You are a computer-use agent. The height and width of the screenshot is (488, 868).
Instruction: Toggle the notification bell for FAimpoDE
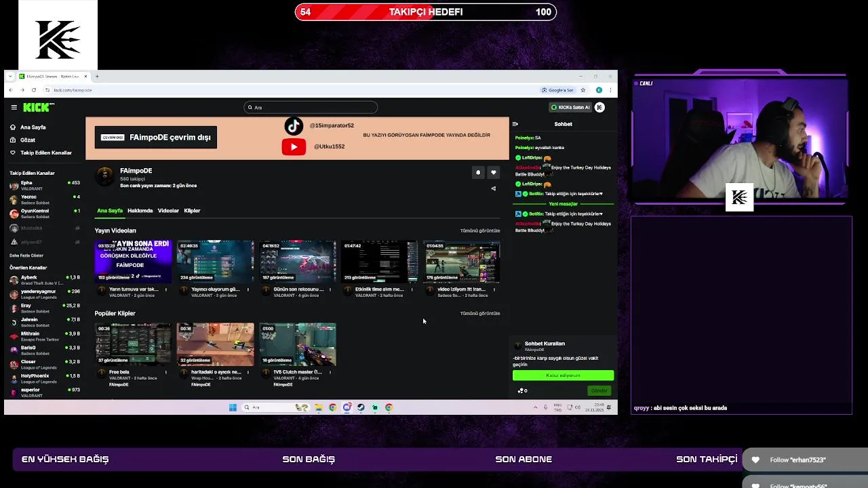pyautogui.click(x=477, y=173)
